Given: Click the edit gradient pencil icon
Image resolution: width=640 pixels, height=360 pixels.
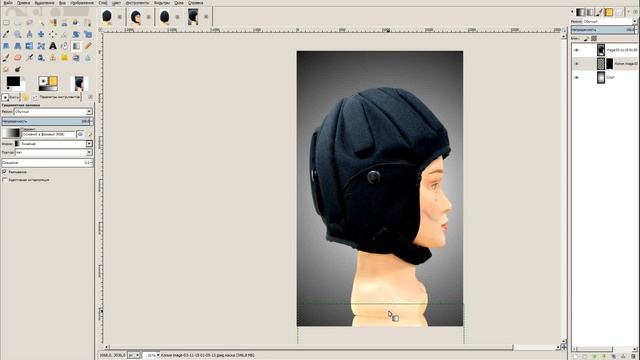Looking at the screenshot, I should coord(89,134).
